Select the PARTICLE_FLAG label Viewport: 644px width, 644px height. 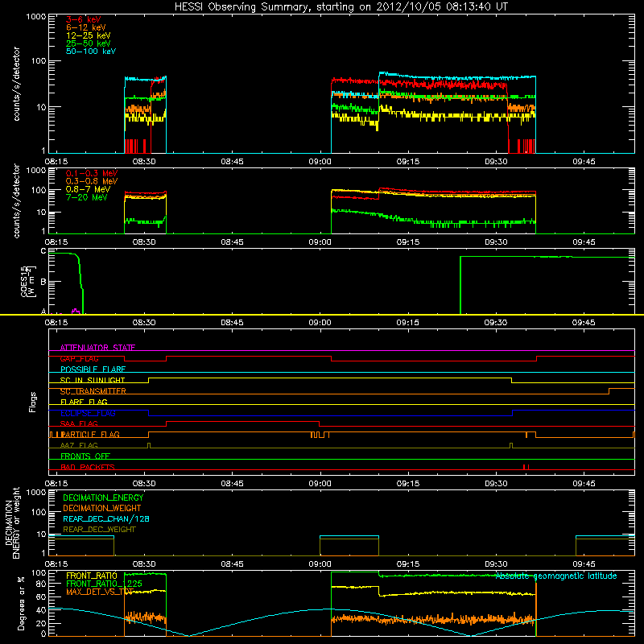click(90, 435)
